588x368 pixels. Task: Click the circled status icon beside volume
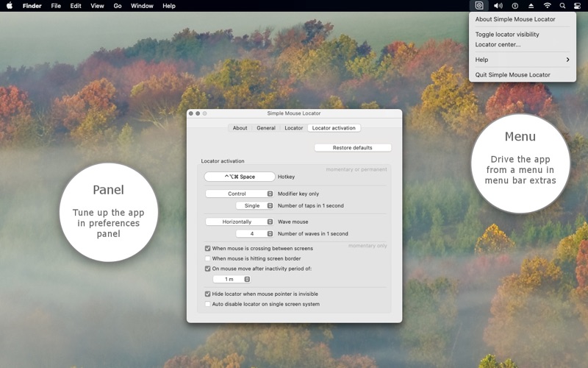pyautogui.click(x=514, y=6)
